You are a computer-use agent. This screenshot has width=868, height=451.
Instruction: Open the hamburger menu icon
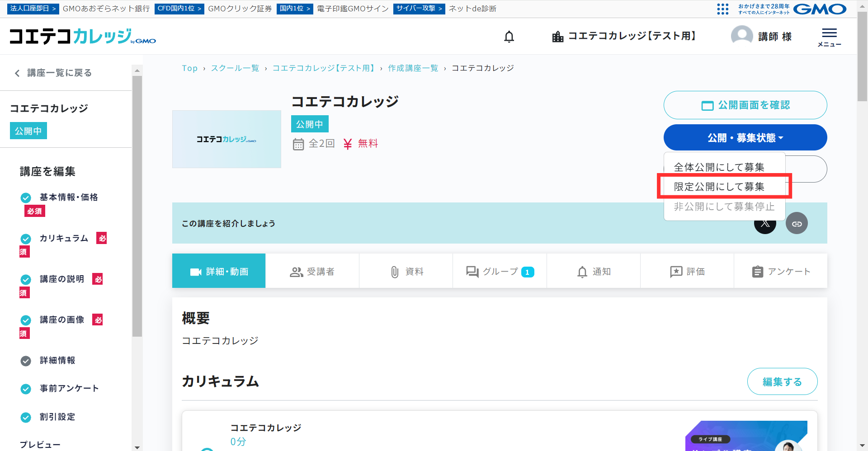(x=829, y=37)
